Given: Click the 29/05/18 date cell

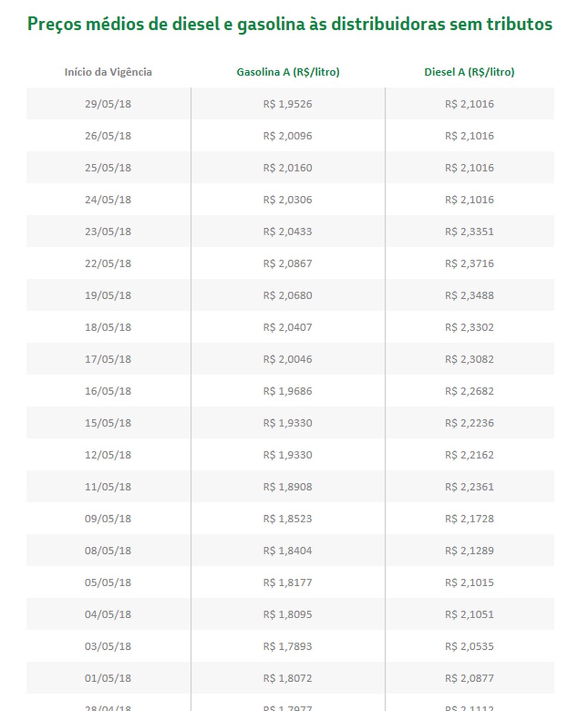Looking at the screenshot, I should 108,104.
